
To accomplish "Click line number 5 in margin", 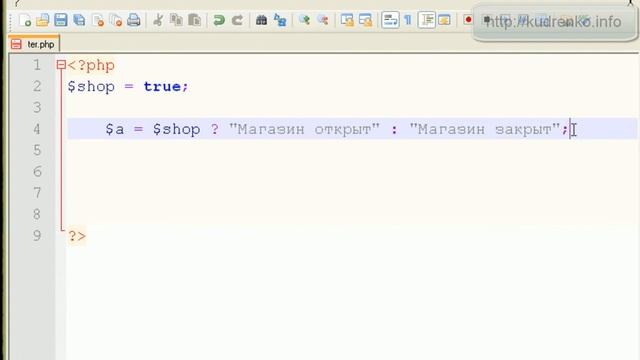I will [x=37, y=150].
